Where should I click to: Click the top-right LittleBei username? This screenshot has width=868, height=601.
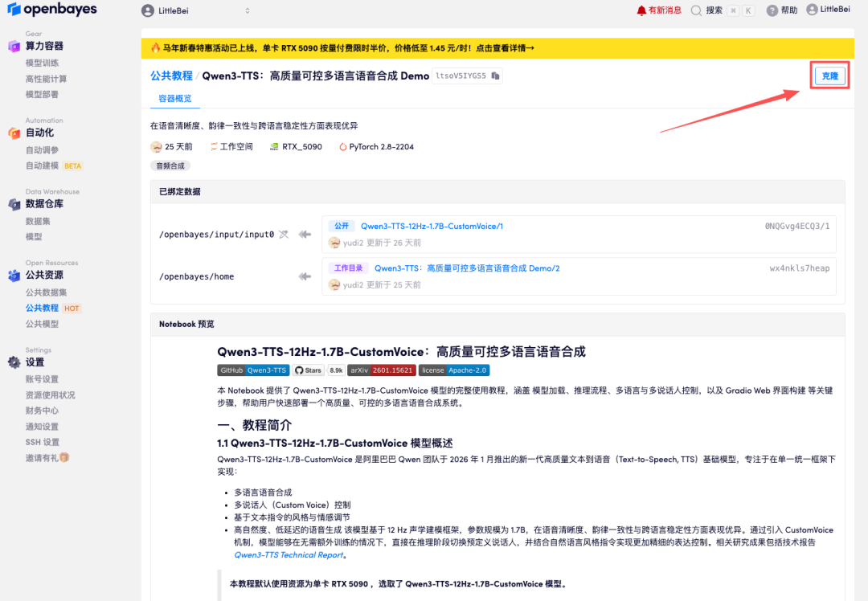835,10
